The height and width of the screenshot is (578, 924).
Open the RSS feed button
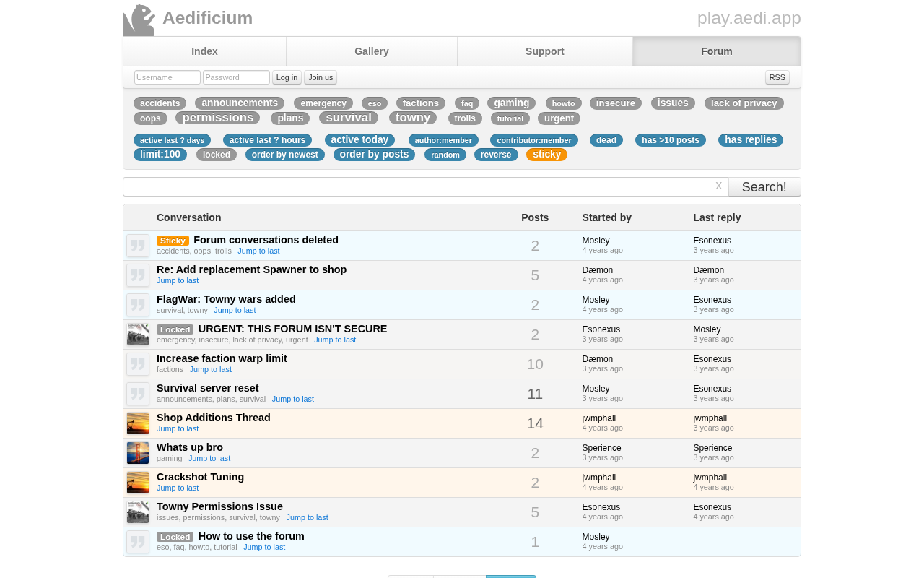[x=777, y=77]
